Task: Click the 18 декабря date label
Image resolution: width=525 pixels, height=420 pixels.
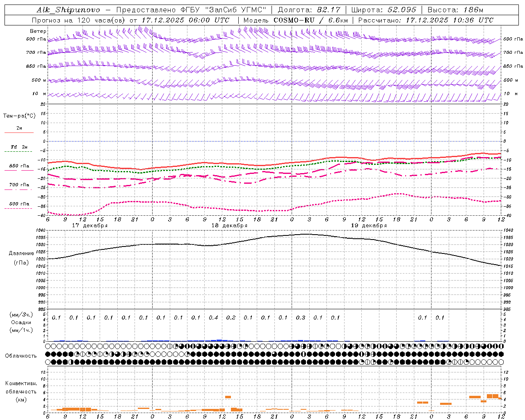Action: tap(229, 226)
